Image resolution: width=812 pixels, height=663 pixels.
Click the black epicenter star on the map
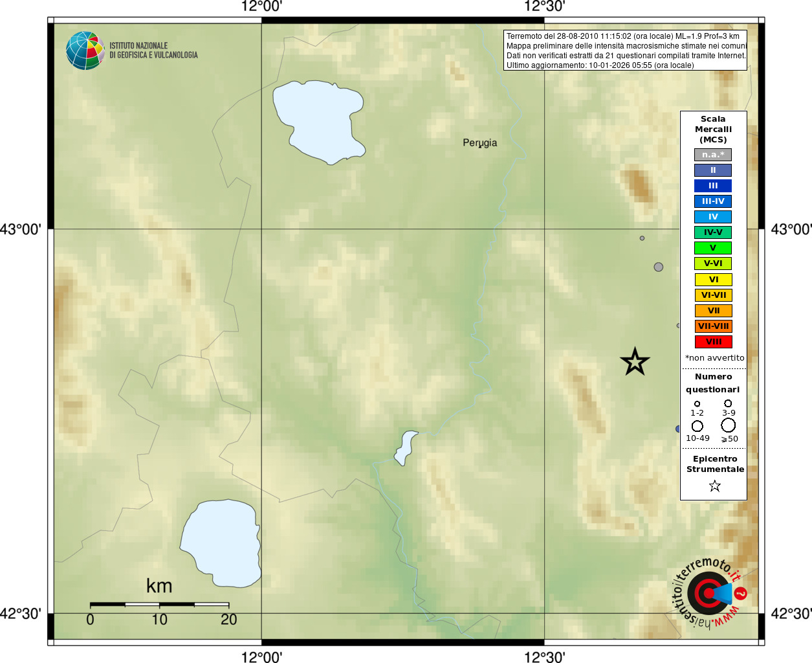pos(635,362)
